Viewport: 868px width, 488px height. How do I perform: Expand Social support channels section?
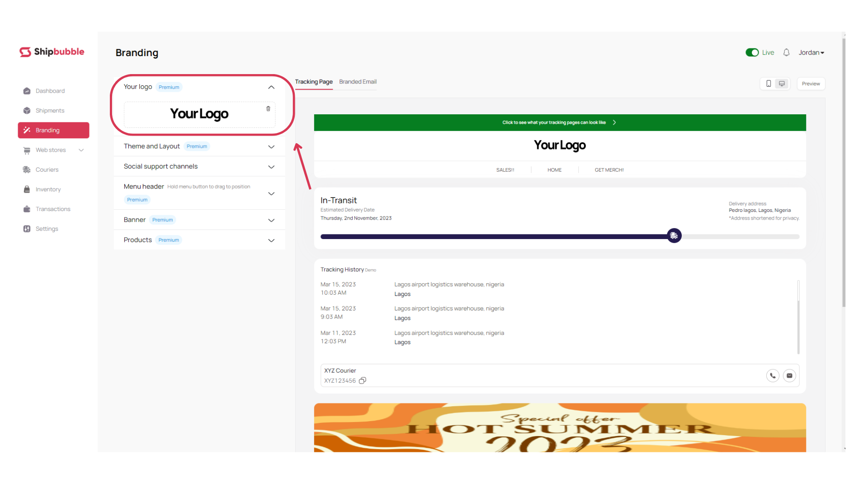point(271,167)
